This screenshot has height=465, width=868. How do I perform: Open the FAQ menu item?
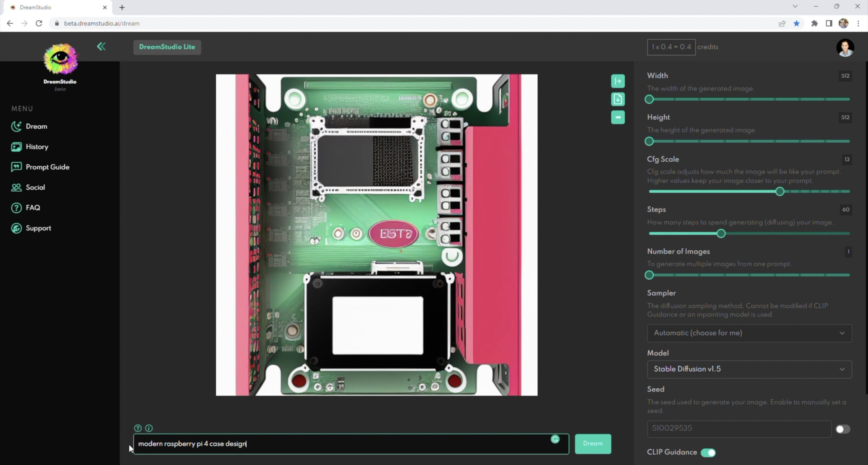33,208
